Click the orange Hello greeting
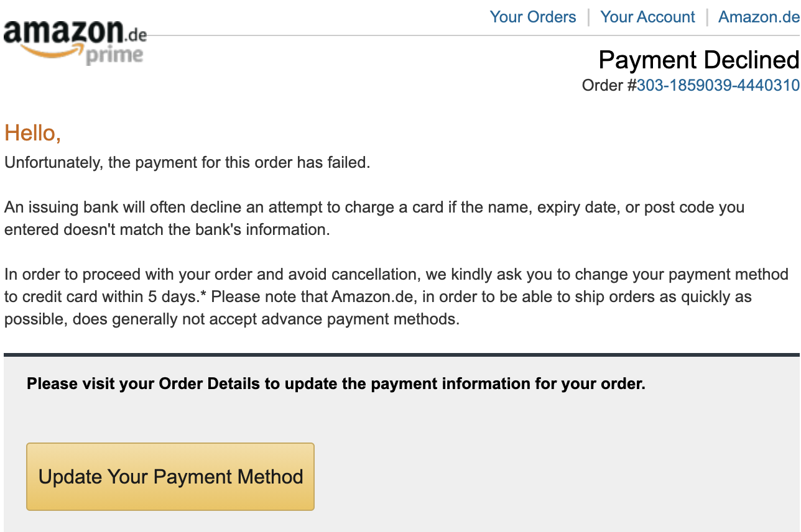Image resolution: width=801 pixels, height=532 pixels. [x=32, y=133]
